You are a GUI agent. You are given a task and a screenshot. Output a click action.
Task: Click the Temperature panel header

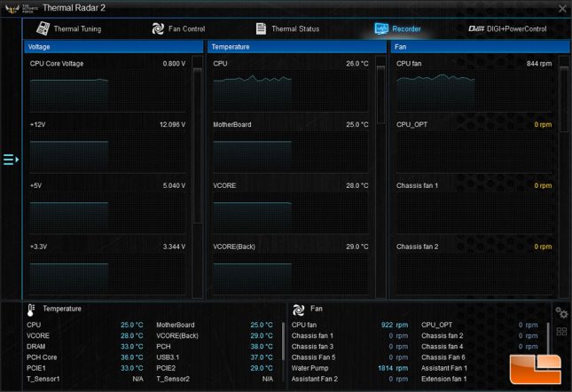click(297, 47)
